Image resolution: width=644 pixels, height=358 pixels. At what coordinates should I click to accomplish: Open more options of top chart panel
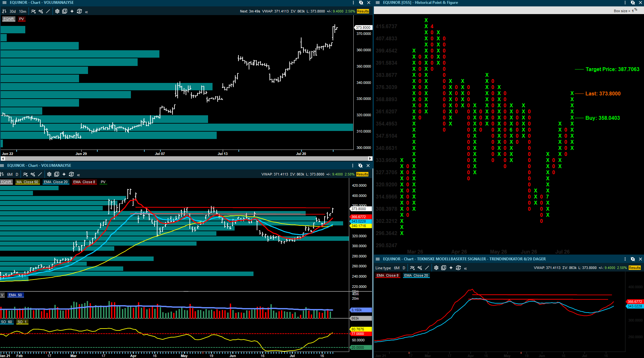[x=353, y=3]
